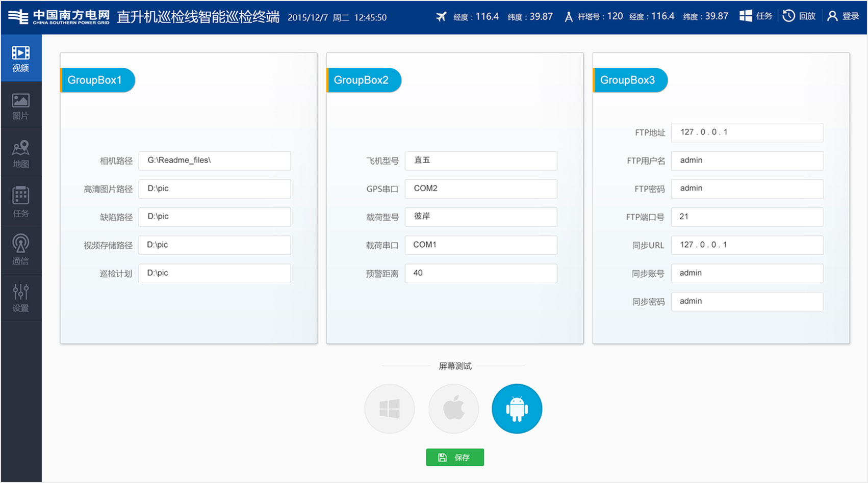Click the airplane coordinates icon in status bar
Viewport: 868px width, 483px height.
[442, 16]
